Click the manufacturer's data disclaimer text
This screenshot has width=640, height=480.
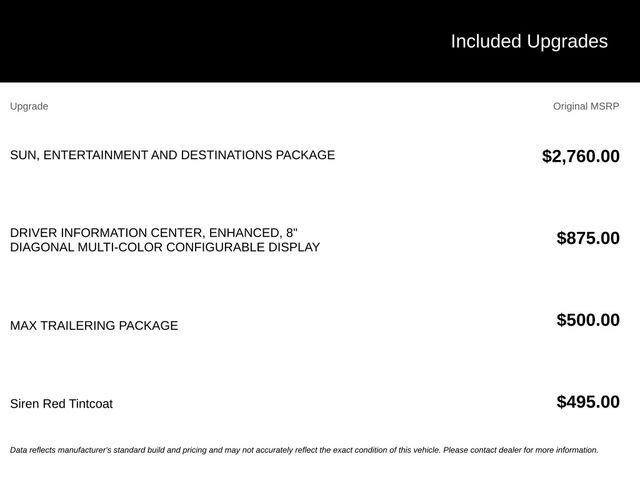point(304,450)
